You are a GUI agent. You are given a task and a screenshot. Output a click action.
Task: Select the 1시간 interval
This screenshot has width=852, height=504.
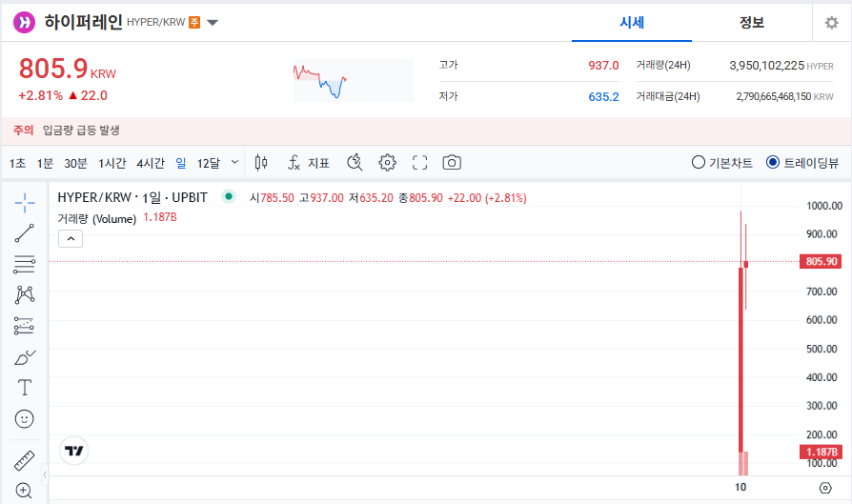pyautogui.click(x=112, y=163)
